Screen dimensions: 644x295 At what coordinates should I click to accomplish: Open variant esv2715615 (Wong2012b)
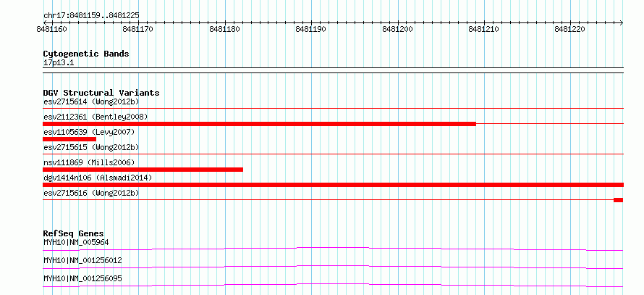[x=91, y=147]
